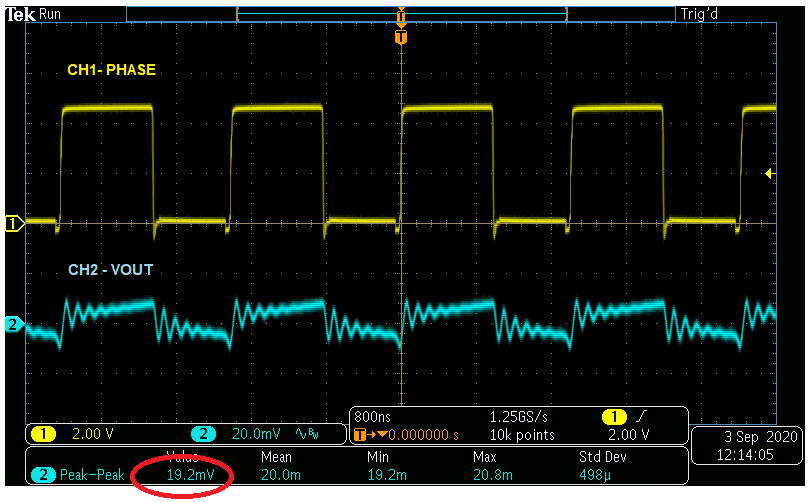Click the 0.000000 s trigger delay readout
Image resolution: width=808 pixels, height=502 pixels.
tap(424, 435)
